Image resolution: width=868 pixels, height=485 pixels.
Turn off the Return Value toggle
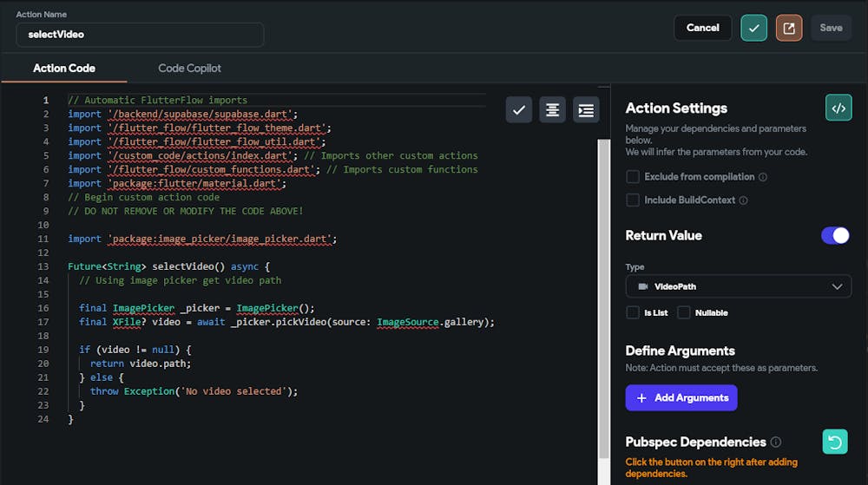pyautogui.click(x=835, y=235)
